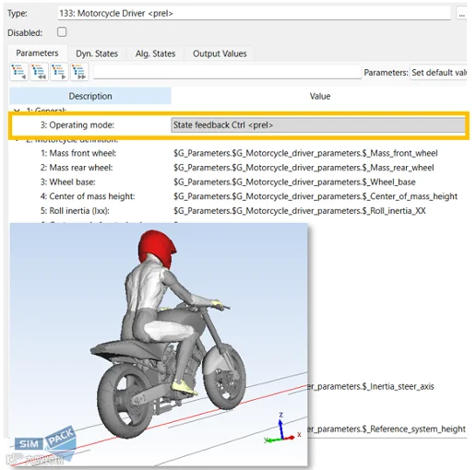Select the Wheel base parameter row
Image resolution: width=476 pixels, height=470 pixels.
click(238, 182)
